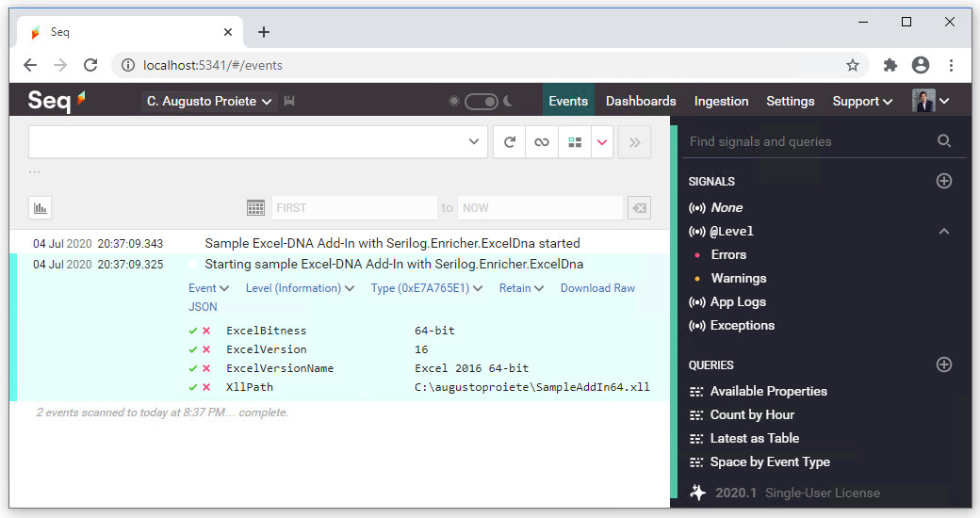Filter to matching ExcelVersion with green check

tap(193, 349)
